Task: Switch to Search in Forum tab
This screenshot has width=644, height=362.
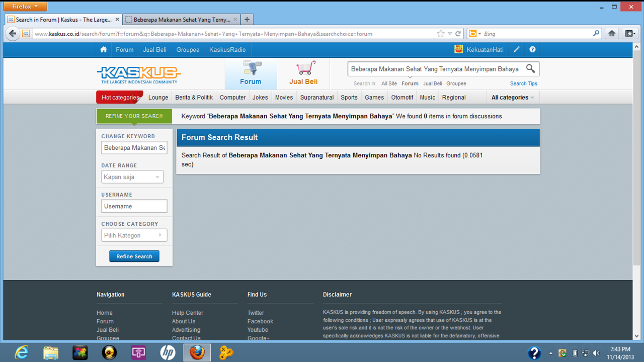Action: (64, 20)
